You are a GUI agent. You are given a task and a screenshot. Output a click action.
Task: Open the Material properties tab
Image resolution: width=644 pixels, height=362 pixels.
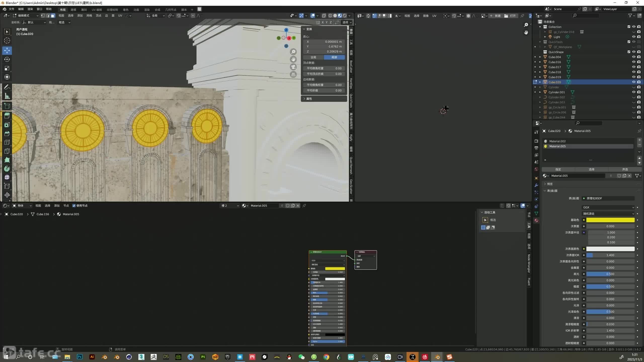click(536, 220)
